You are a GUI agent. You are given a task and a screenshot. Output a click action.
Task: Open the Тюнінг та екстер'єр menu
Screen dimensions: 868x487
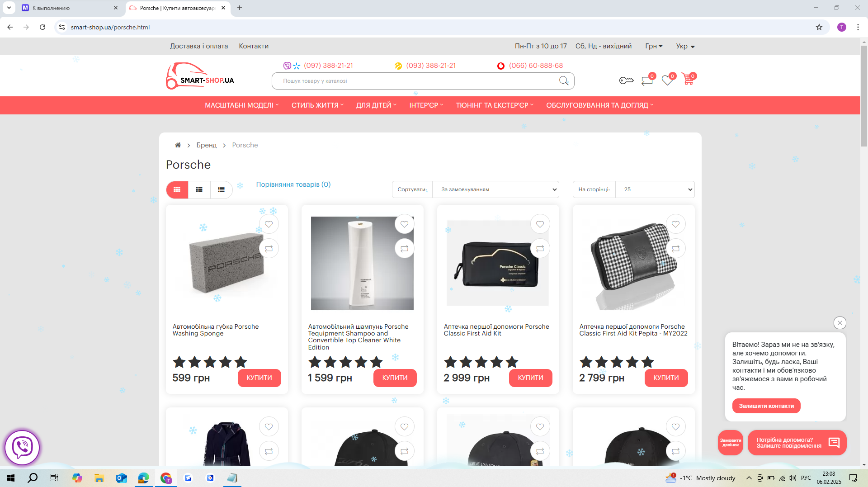coord(495,105)
